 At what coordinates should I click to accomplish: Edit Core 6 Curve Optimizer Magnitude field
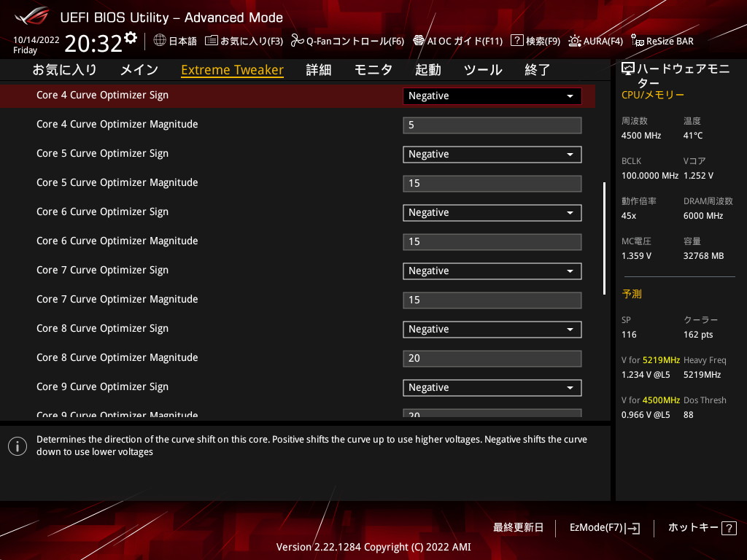click(x=492, y=242)
